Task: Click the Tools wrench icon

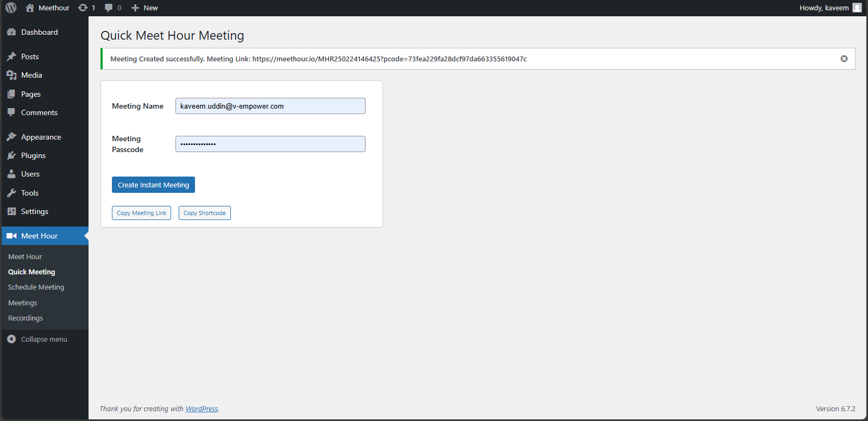Action: [11, 193]
